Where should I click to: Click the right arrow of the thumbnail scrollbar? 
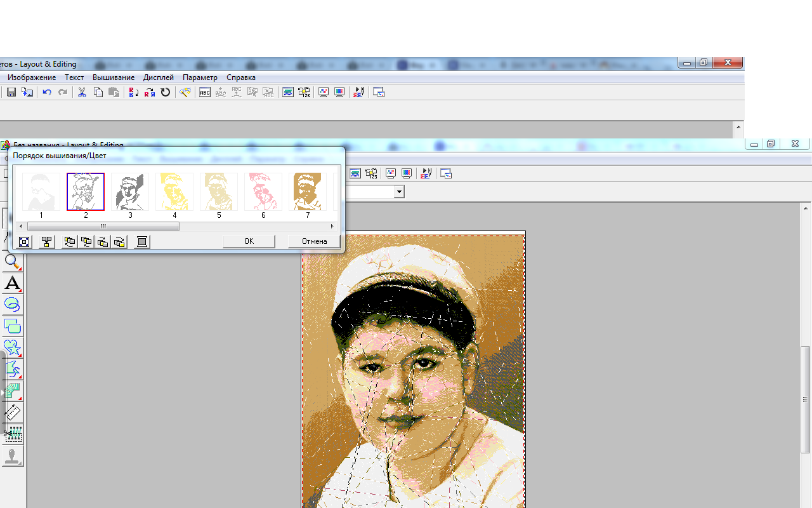[332, 226]
